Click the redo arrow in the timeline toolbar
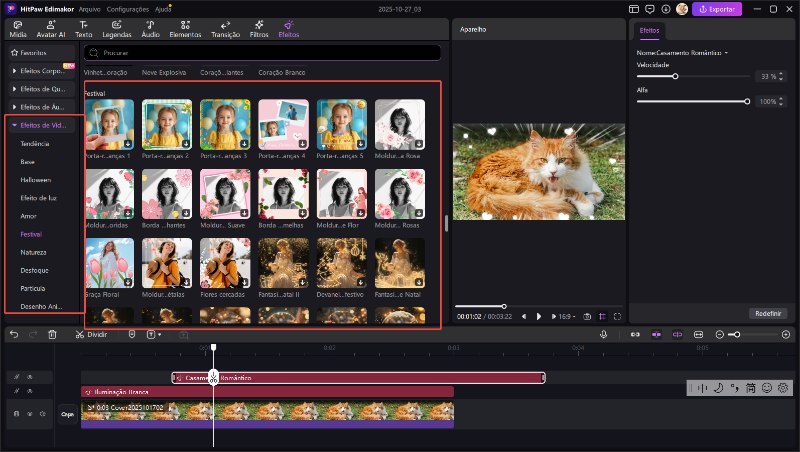This screenshot has width=800, height=452. click(33, 334)
